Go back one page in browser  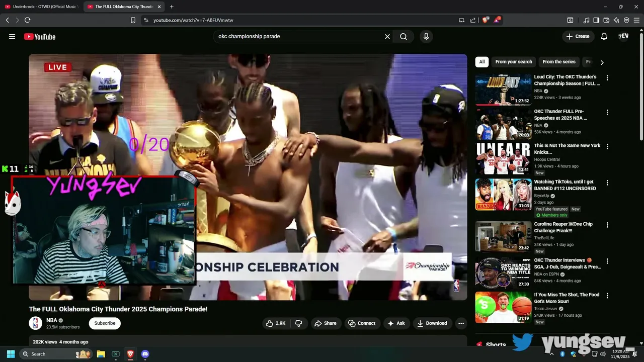point(7,20)
